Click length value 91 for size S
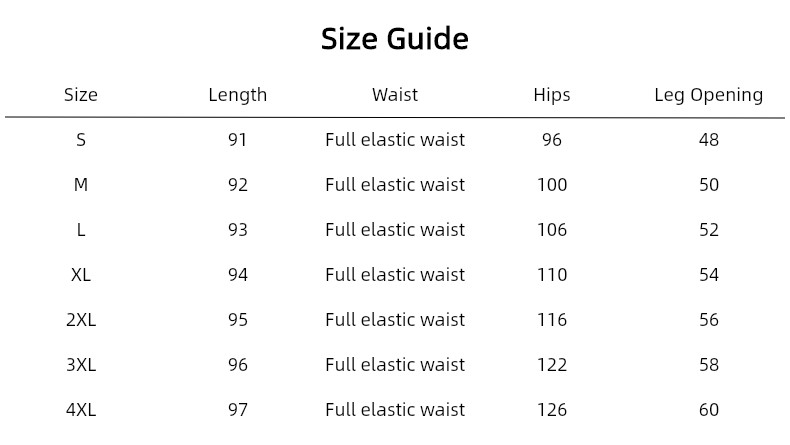Image resolution: width=790 pixels, height=445 pixels. [238, 140]
